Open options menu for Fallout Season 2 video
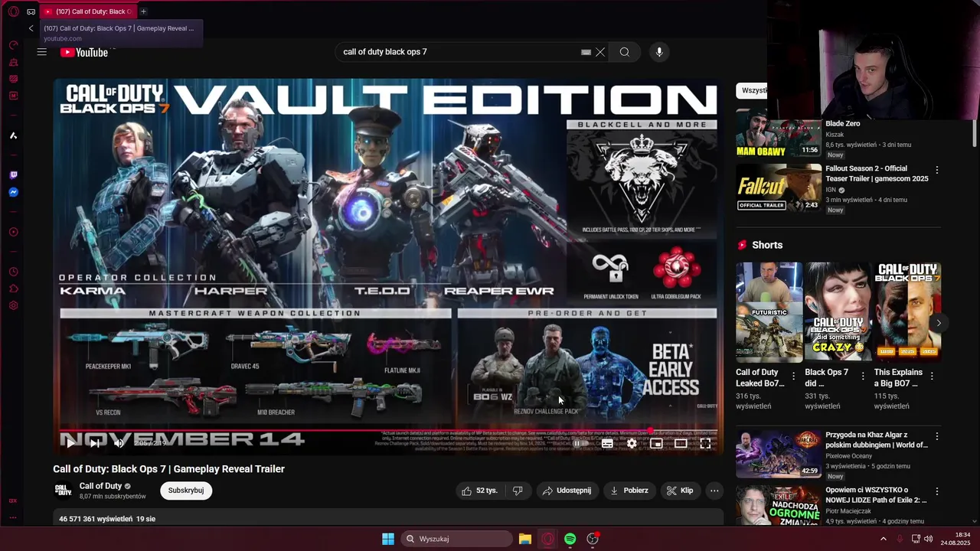The width and height of the screenshot is (980, 551). click(x=936, y=170)
